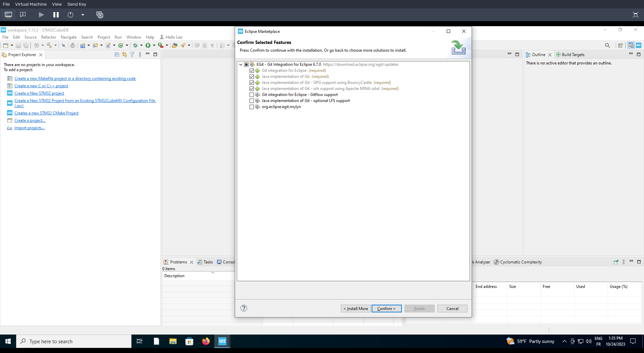This screenshot has width=644, height=353.
Task: Click the green bug Debug icon
Action: coord(135,45)
